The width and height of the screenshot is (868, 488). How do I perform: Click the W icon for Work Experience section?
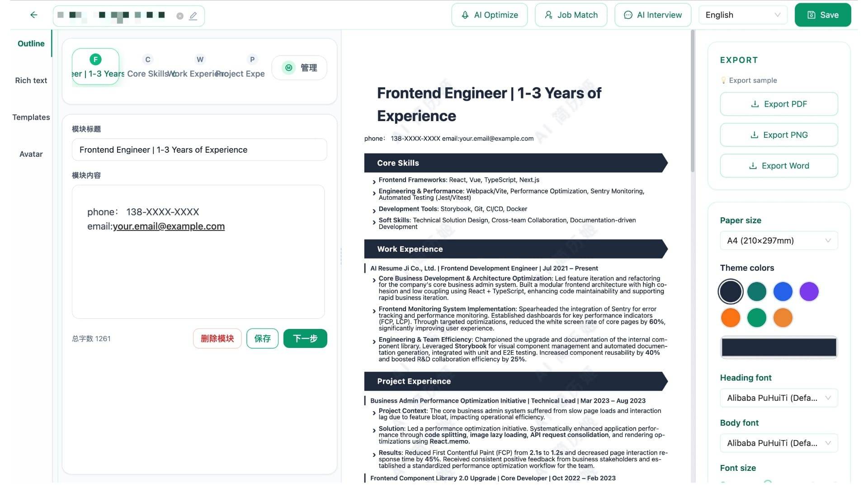point(200,59)
